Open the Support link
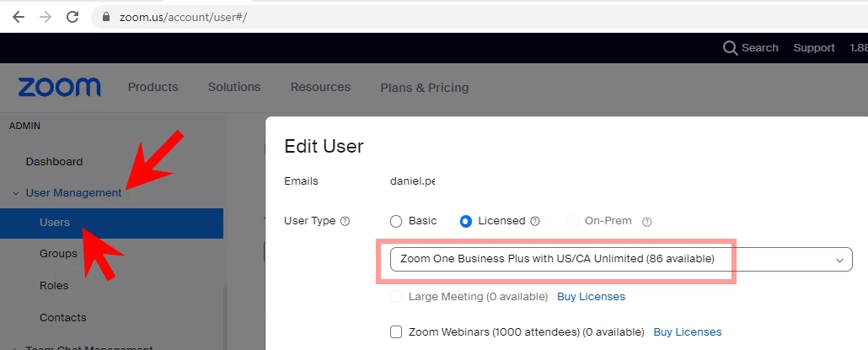The height and width of the screenshot is (350, 868). pyautogui.click(x=814, y=47)
